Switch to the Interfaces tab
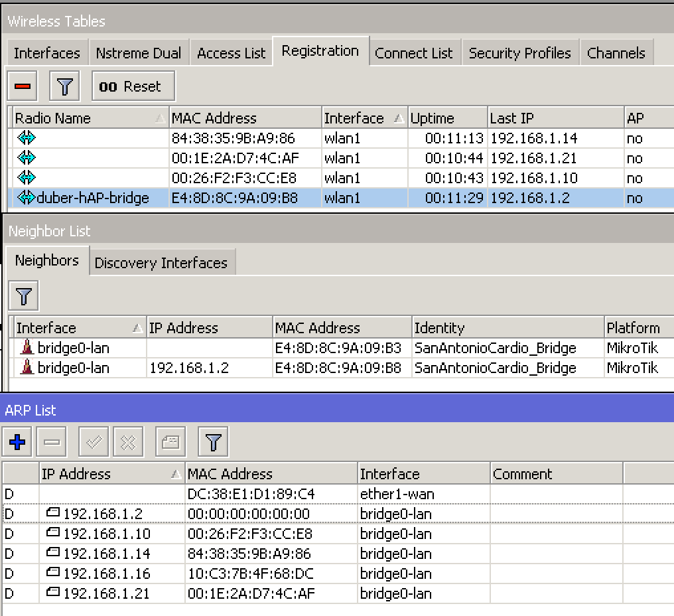The height and width of the screenshot is (616, 674). 47,53
